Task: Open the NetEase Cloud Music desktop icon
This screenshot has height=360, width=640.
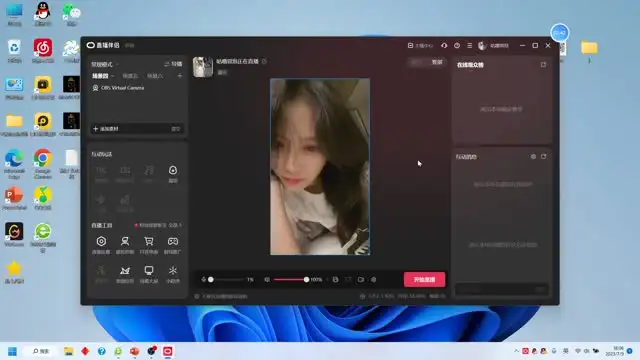Action: [43, 51]
